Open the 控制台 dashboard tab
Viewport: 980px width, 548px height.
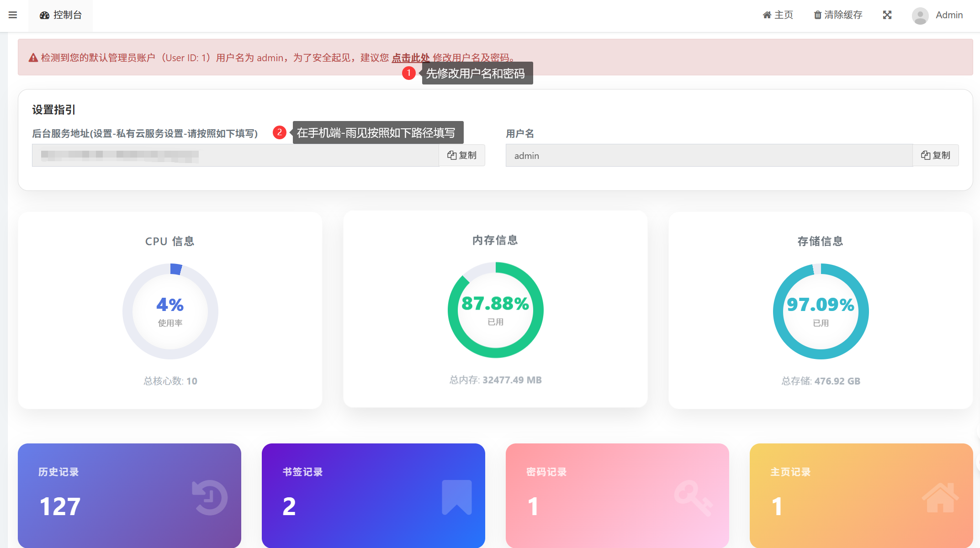pyautogui.click(x=61, y=15)
